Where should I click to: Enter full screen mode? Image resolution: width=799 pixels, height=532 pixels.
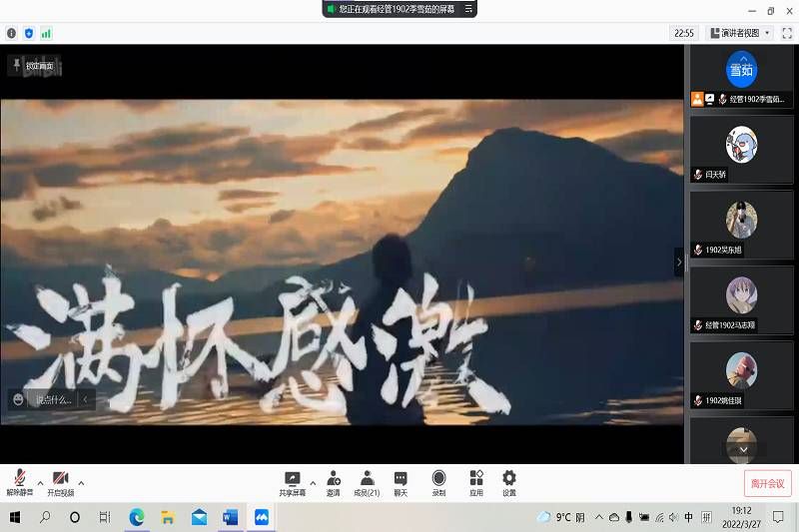(787, 33)
